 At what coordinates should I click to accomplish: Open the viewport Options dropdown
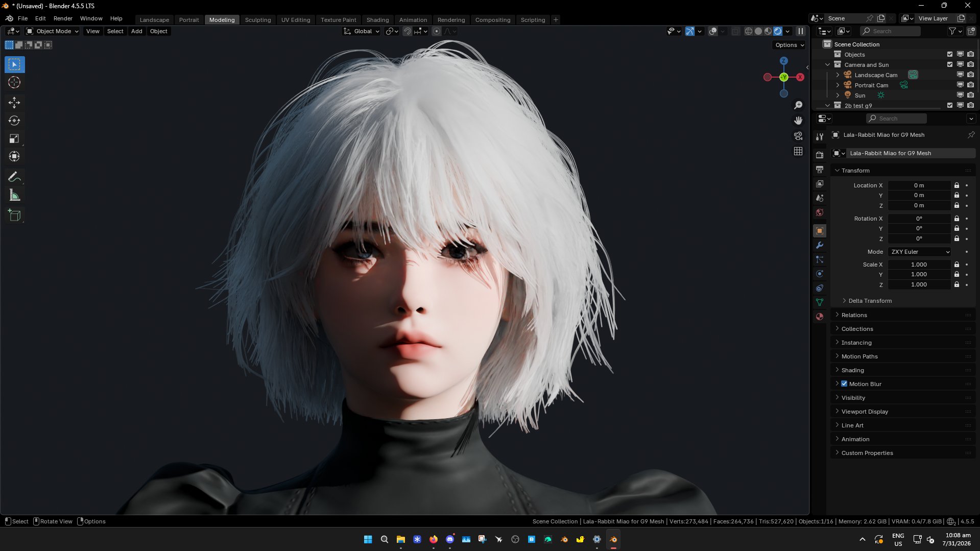790,45
